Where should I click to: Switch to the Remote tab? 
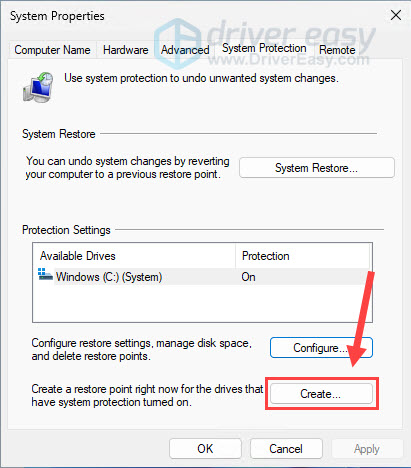coord(337,50)
